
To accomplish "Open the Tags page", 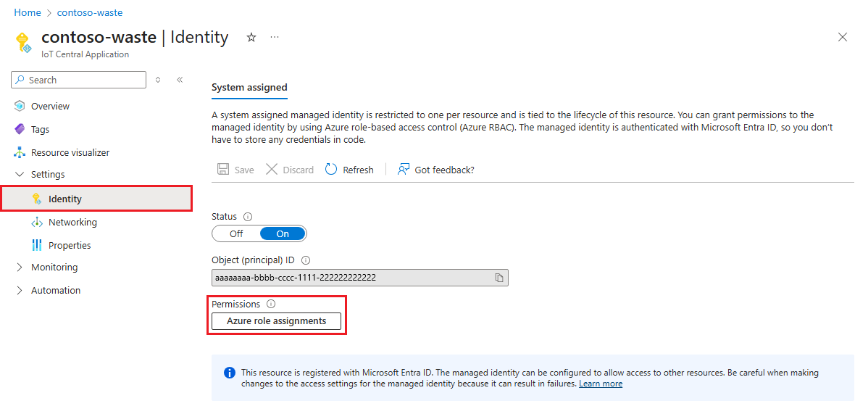I will (x=40, y=129).
